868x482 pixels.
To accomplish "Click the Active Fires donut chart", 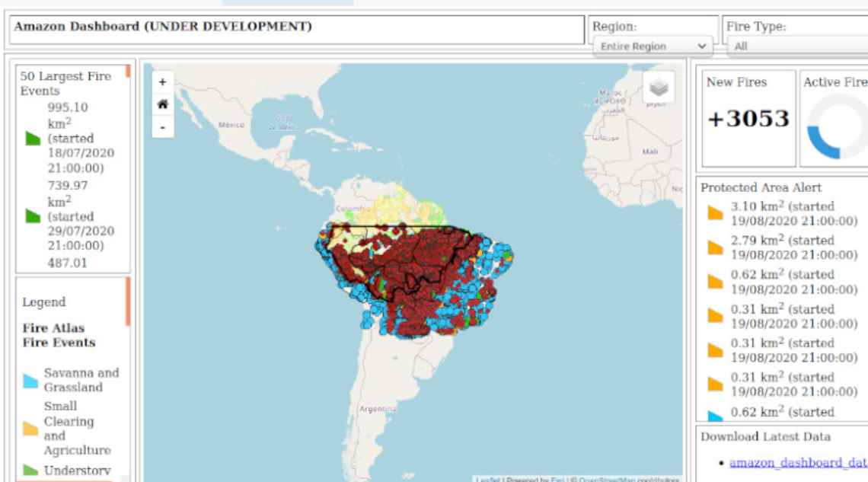I will pyautogui.click(x=836, y=127).
